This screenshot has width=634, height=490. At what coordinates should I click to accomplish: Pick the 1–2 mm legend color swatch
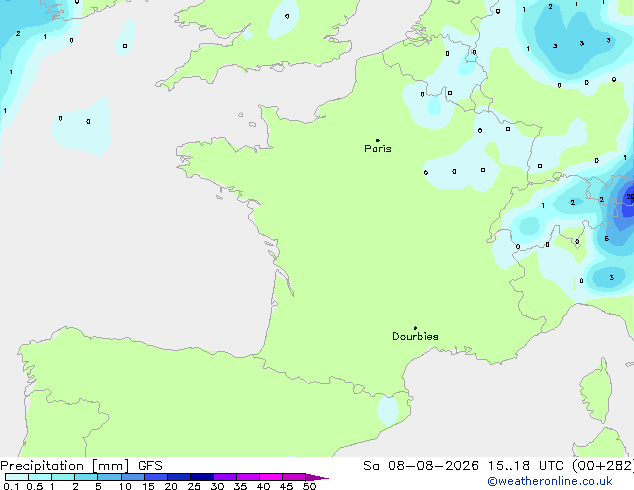tap(63, 477)
